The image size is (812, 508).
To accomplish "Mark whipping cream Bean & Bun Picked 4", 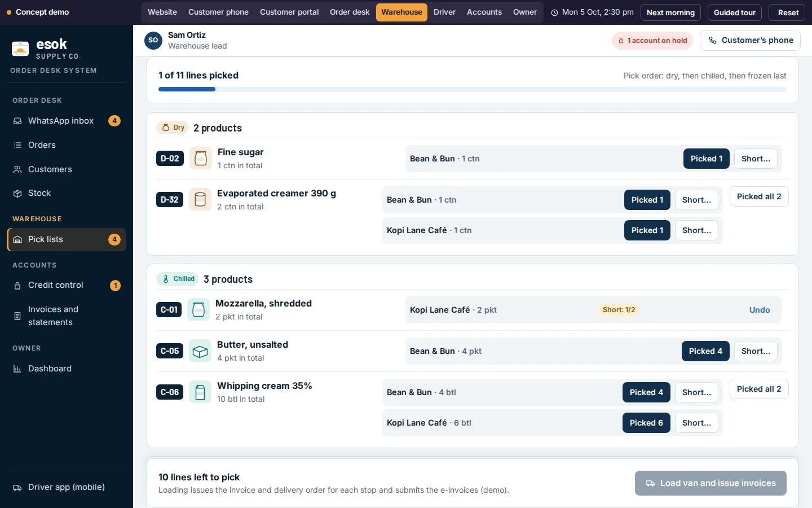I will coord(646,392).
